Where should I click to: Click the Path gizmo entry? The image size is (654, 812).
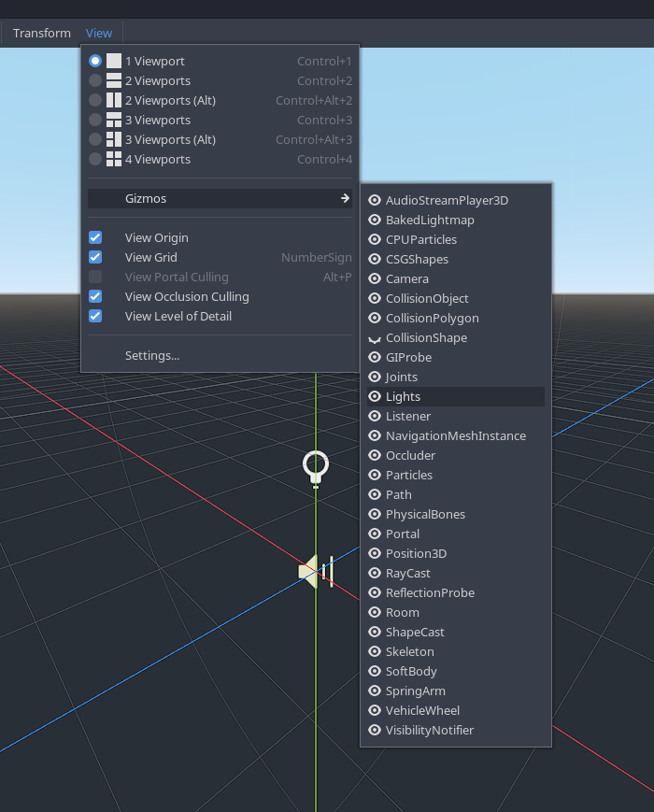tap(456, 495)
